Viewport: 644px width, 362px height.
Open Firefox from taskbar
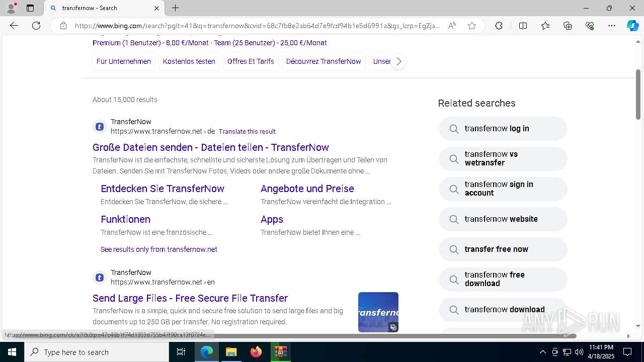pyautogui.click(x=256, y=352)
